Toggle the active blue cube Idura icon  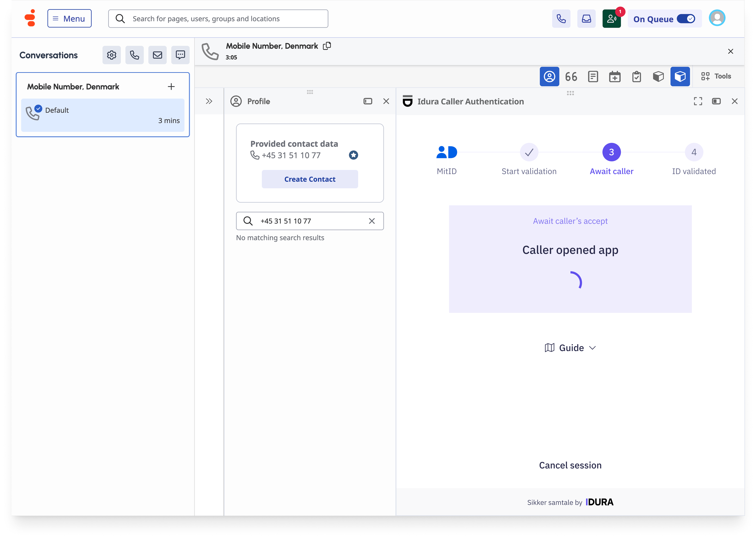click(x=680, y=76)
